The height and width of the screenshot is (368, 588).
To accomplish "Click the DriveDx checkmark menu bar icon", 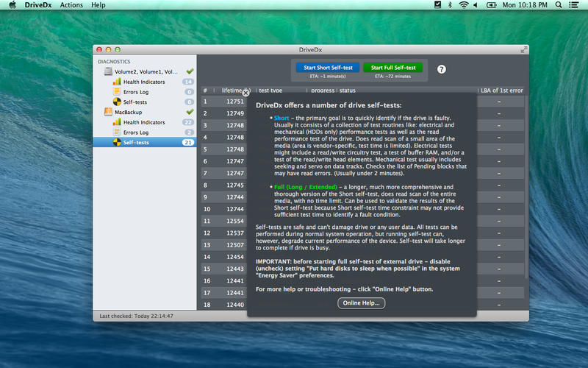I will [x=437, y=5].
